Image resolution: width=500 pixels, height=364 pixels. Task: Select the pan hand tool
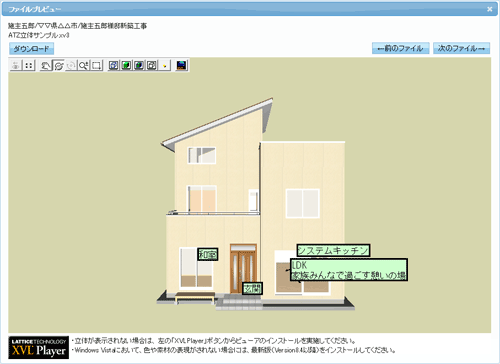[45, 65]
